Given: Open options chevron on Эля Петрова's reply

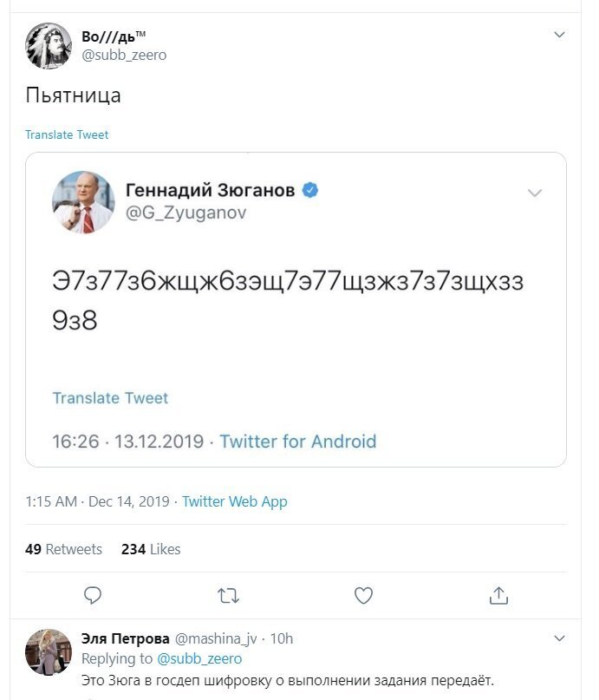Looking at the screenshot, I should point(559,638).
